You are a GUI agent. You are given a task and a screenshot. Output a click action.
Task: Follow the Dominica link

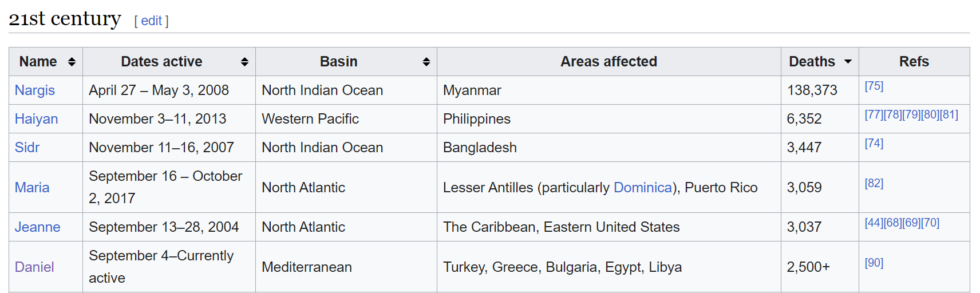coord(642,188)
